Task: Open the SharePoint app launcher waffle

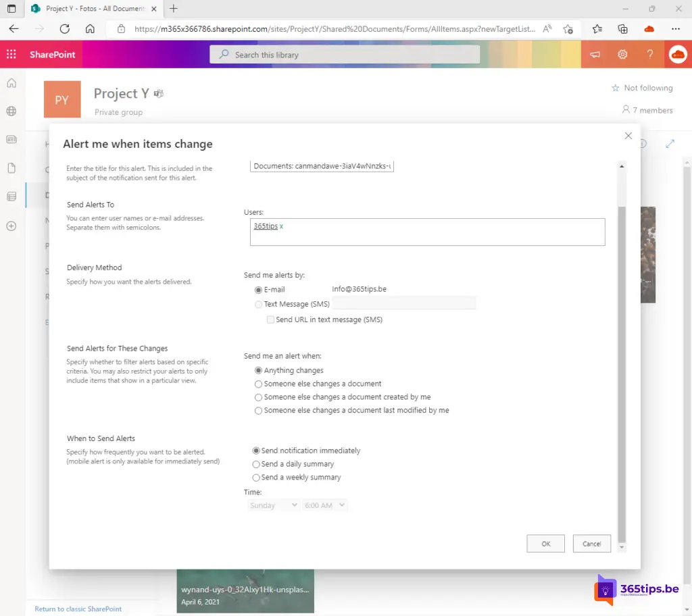Action: pos(11,55)
